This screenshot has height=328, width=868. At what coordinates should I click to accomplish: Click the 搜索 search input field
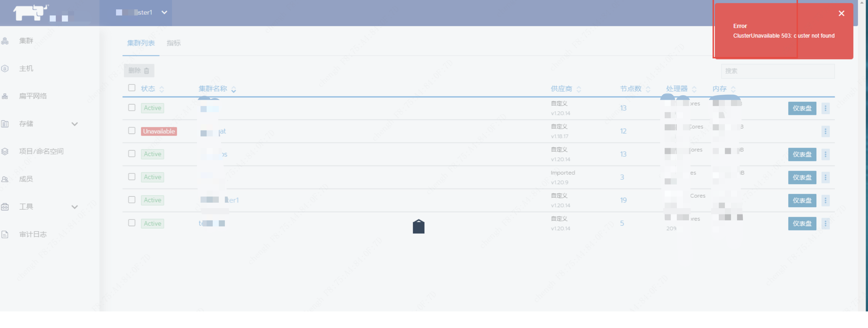pyautogui.click(x=777, y=71)
